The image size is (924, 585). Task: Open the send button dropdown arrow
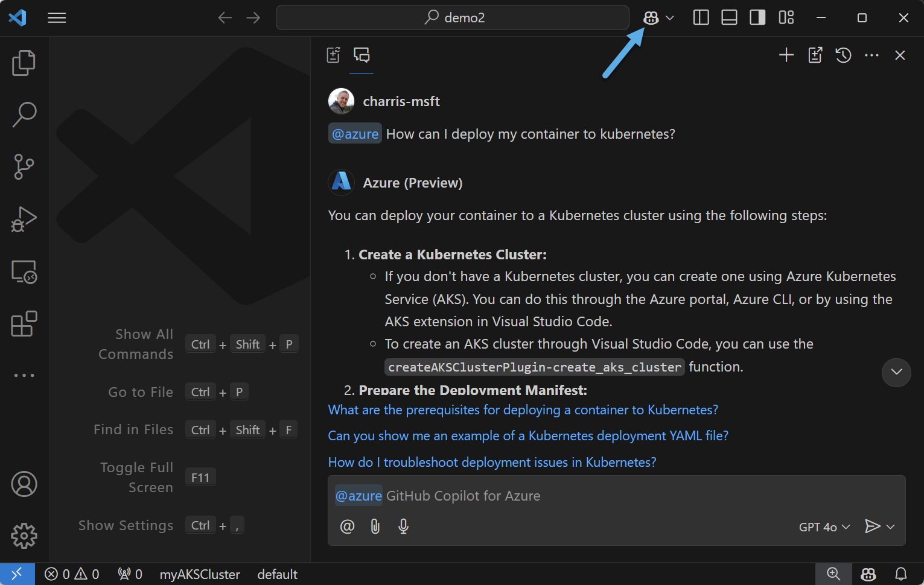click(x=890, y=526)
